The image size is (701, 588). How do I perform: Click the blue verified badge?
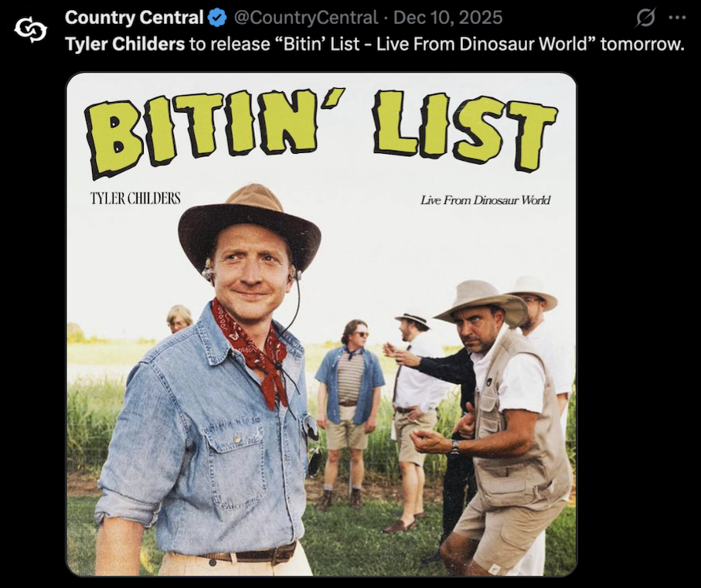pyautogui.click(x=218, y=17)
